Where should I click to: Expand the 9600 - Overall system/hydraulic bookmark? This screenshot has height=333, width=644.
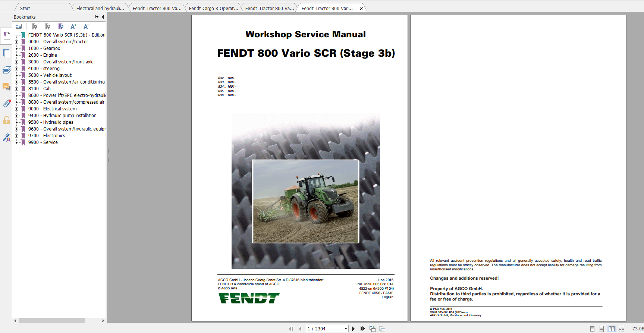(x=17, y=129)
